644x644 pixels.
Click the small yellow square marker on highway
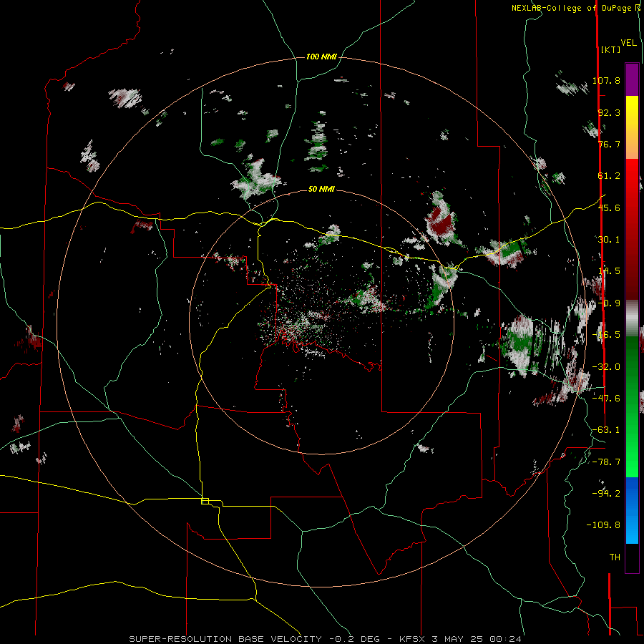pos(205,501)
